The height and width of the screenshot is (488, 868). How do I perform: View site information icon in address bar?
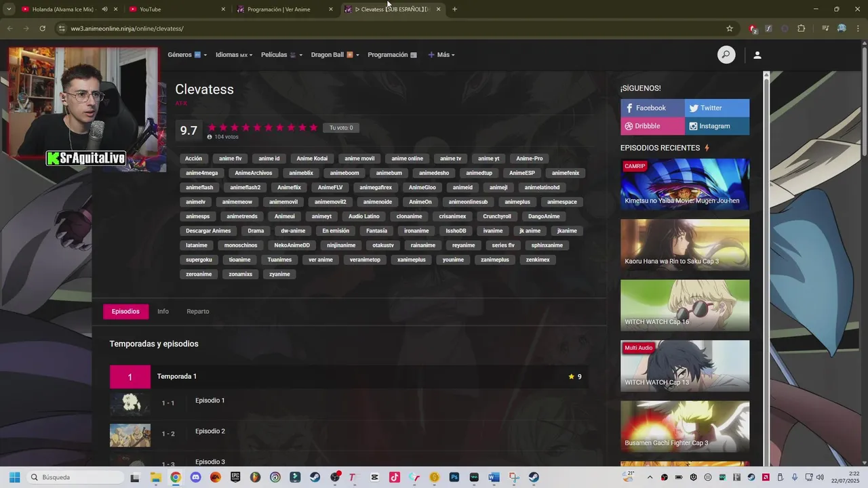point(62,28)
